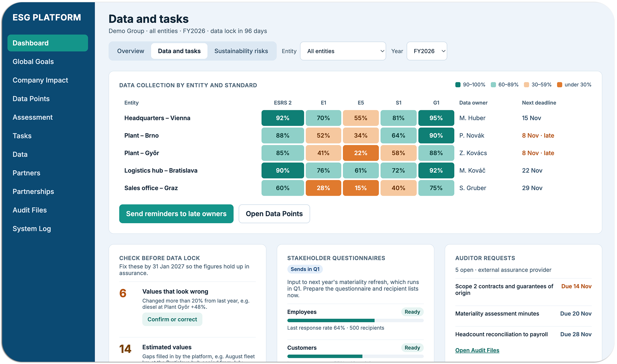The width and height of the screenshot is (617, 364).
Task: Click the Open Data Points button
Action: tap(274, 214)
